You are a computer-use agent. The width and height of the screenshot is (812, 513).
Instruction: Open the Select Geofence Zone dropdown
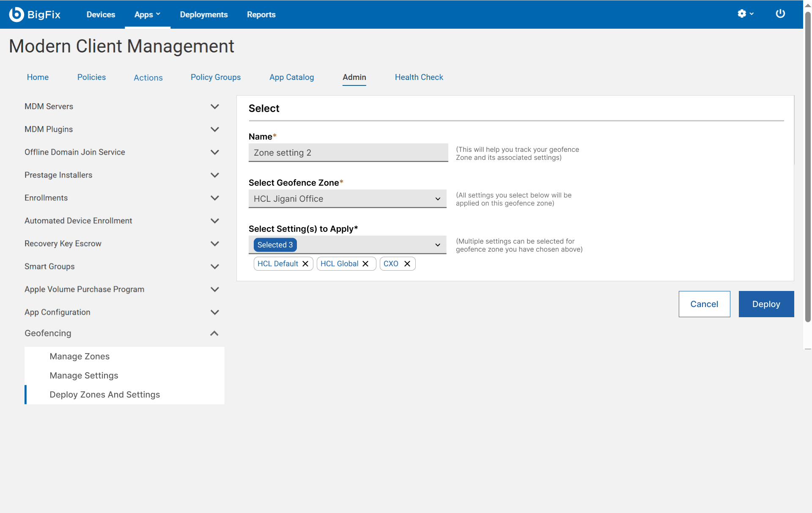348,199
